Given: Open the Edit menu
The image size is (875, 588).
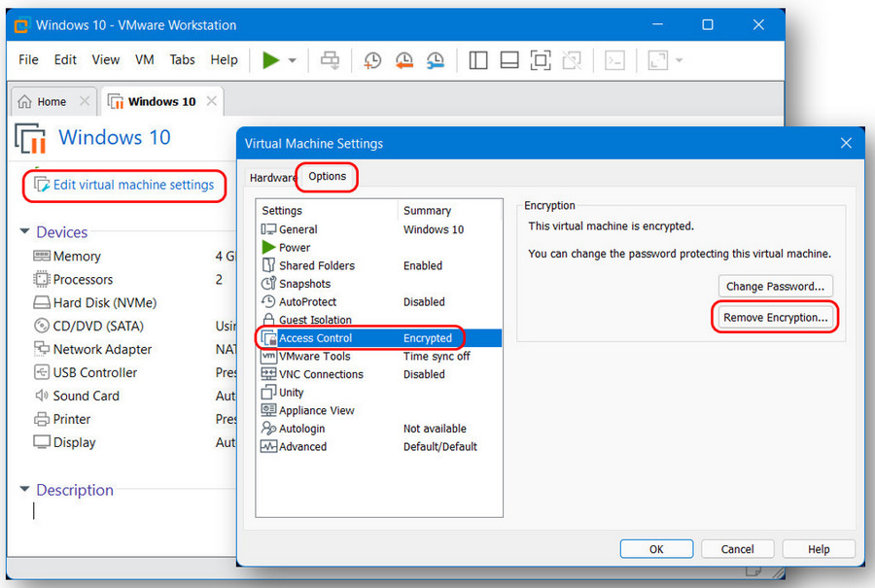Looking at the screenshot, I should (65, 59).
